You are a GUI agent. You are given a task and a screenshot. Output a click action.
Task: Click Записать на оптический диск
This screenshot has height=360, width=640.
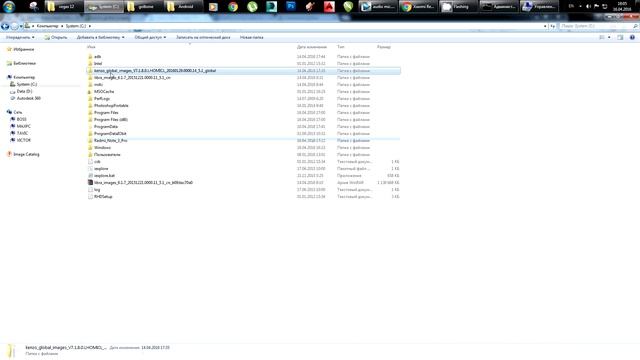(x=203, y=37)
